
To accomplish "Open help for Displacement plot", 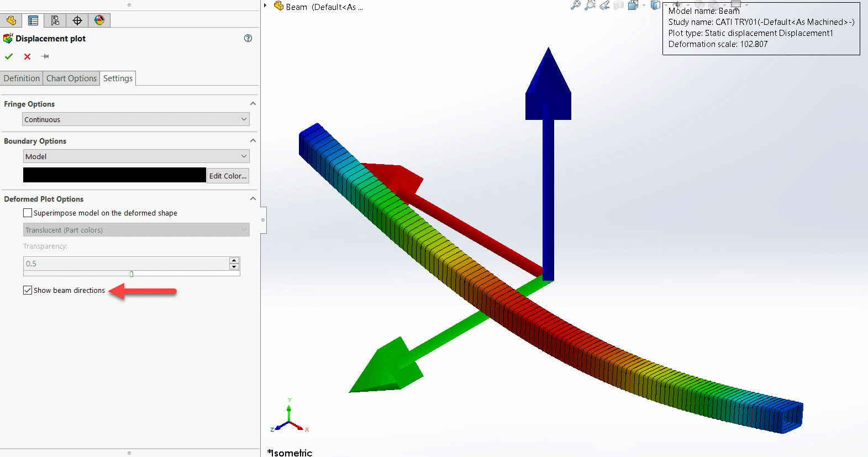I will click(248, 38).
